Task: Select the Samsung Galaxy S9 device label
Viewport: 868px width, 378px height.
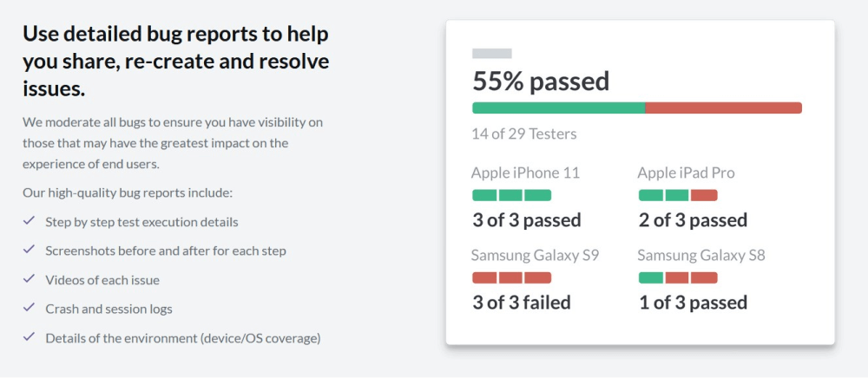Action: pos(535,256)
